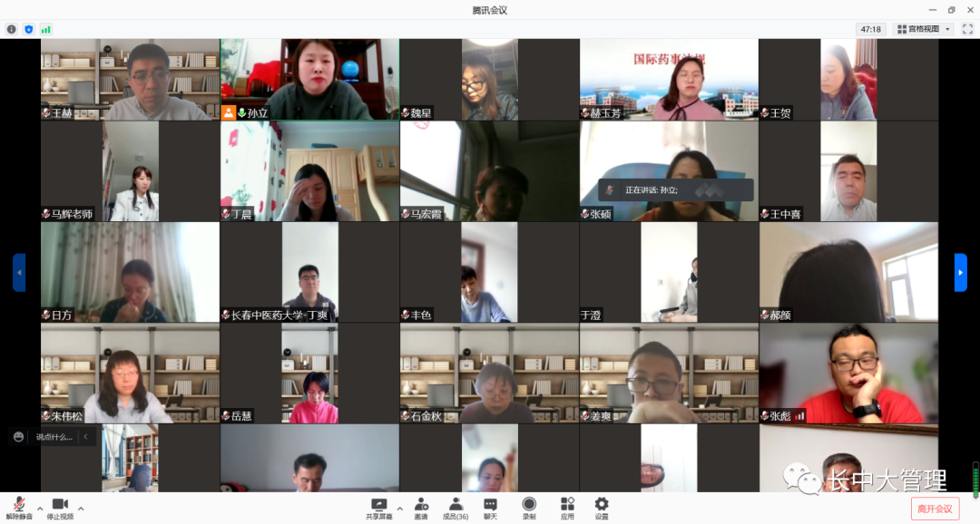Open the 邀请 invite icon

point(421,508)
